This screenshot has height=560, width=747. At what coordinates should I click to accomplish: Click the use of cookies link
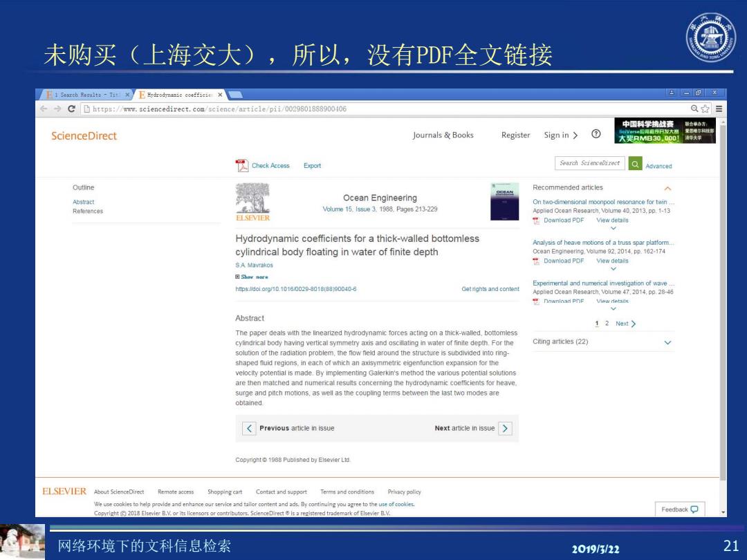tap(396, 504)
